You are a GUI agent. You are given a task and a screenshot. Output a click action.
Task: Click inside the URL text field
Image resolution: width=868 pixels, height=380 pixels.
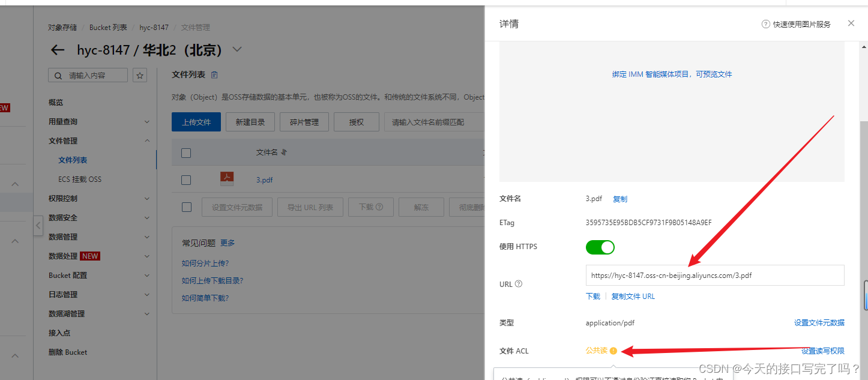click(714, 275)
